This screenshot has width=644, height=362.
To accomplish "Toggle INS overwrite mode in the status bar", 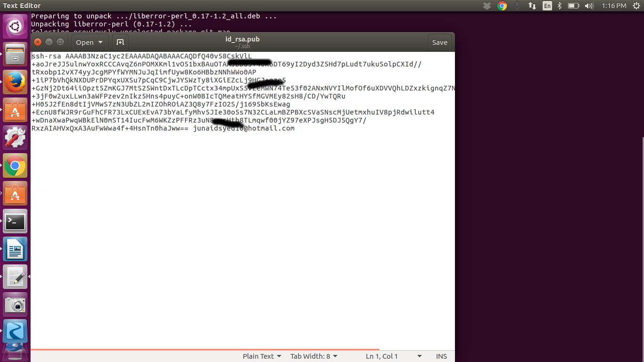I will pos(441,356).
